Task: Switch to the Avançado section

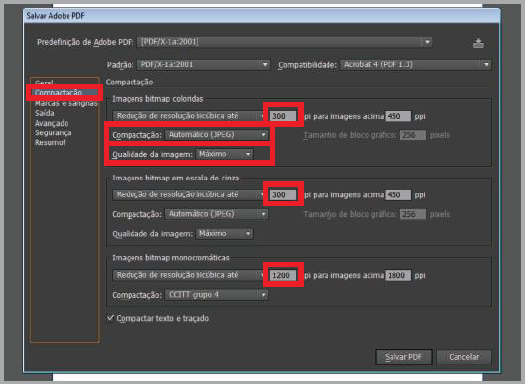Action: coord(52,123)
